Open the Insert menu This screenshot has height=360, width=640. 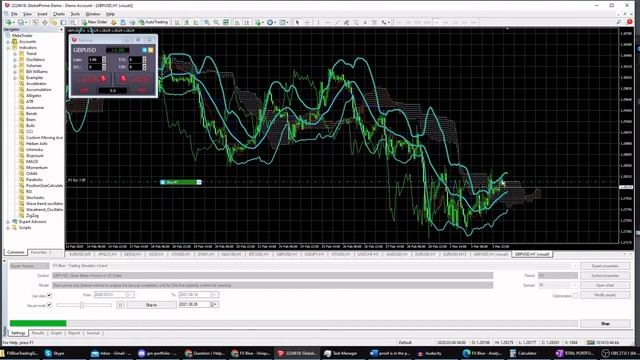click(42, 14)
